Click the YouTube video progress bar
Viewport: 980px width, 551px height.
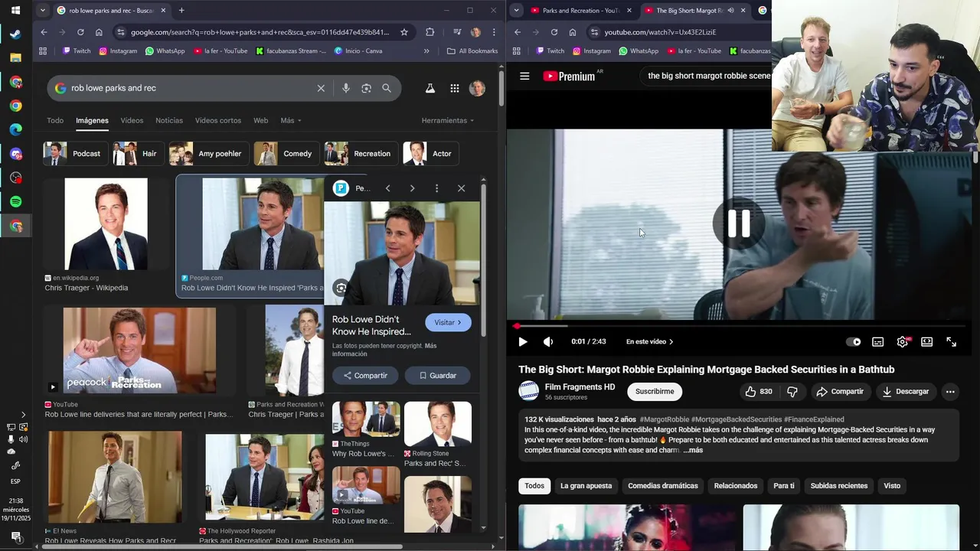pyautogui.click(x=739, y=326)
